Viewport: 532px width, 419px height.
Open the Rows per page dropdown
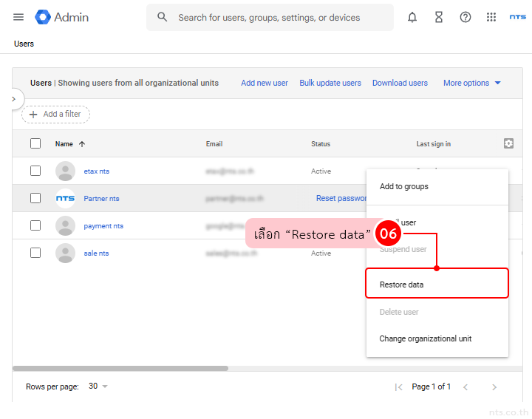coord(98,386)
